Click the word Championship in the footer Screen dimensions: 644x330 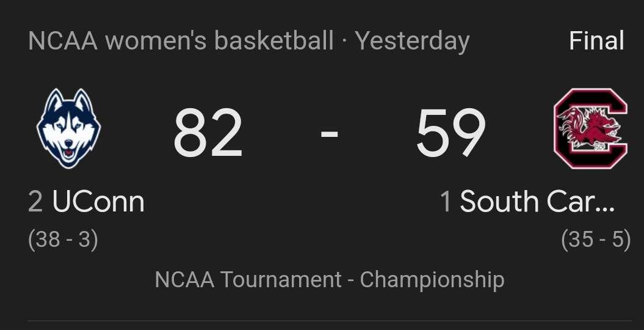[x=432, y=280]
